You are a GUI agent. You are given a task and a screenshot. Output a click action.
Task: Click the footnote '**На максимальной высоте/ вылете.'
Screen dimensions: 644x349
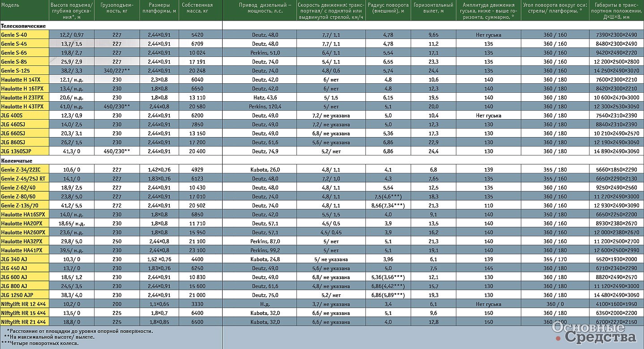click(x=49, y=337)
